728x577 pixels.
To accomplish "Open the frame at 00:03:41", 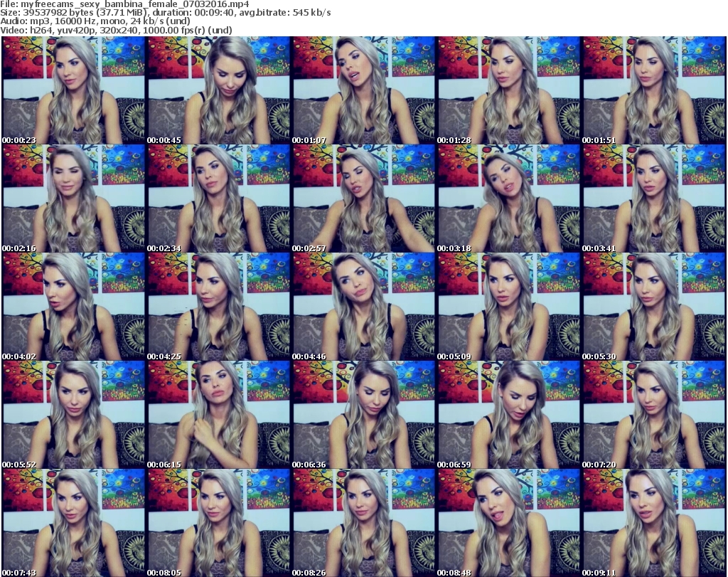I will point(653,198).
